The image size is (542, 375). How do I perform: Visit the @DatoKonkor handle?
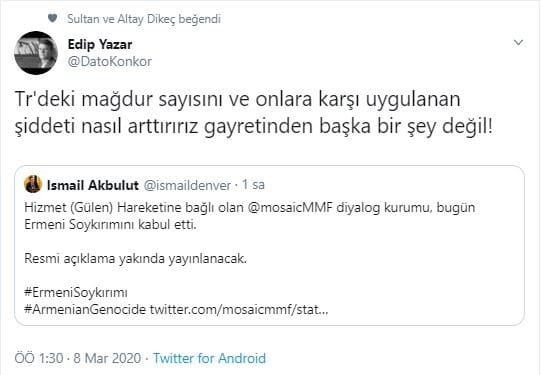110,62
